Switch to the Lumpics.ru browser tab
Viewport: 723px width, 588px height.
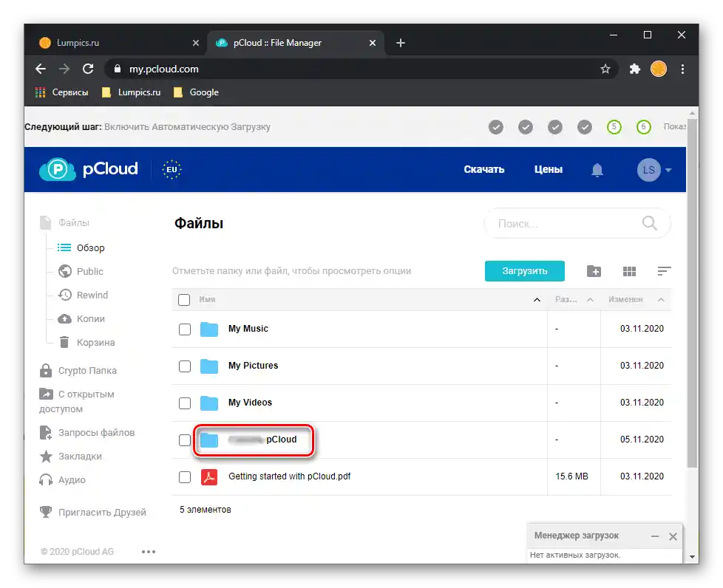(x=120, y=43)
